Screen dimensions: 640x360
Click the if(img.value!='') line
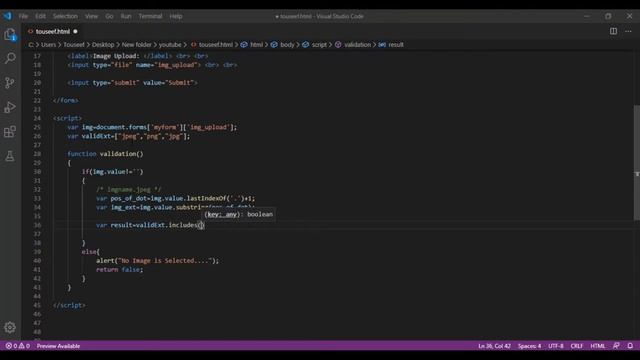click(x=112, y=171)
